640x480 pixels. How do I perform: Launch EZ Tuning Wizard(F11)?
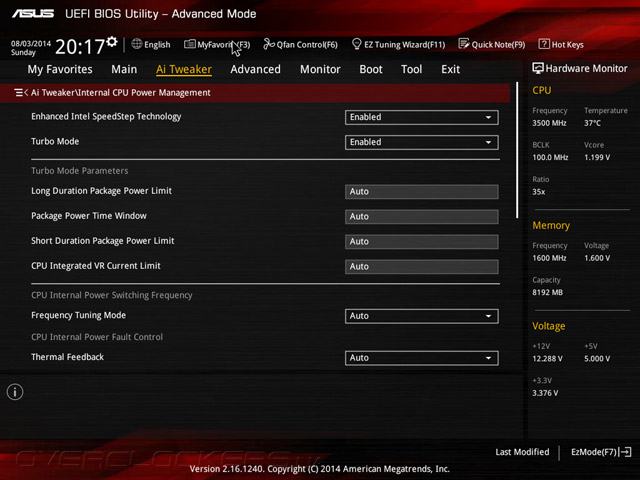(x=399, y=44)
